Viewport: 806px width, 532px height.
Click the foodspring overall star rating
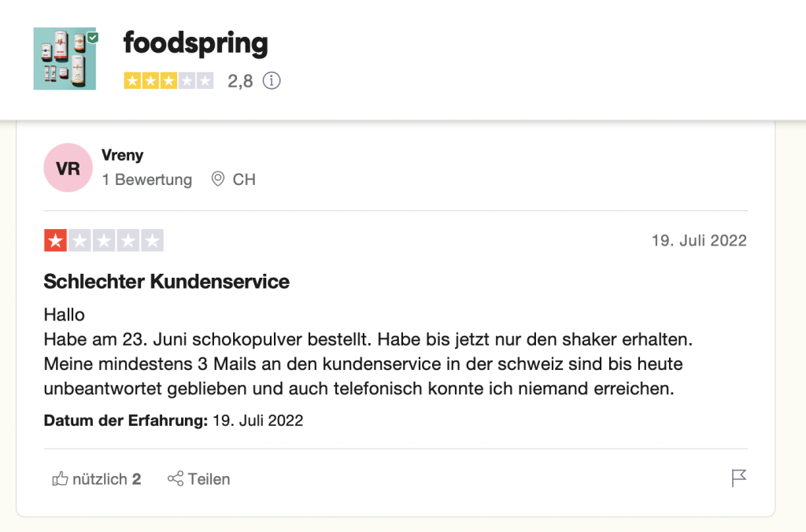168,81
